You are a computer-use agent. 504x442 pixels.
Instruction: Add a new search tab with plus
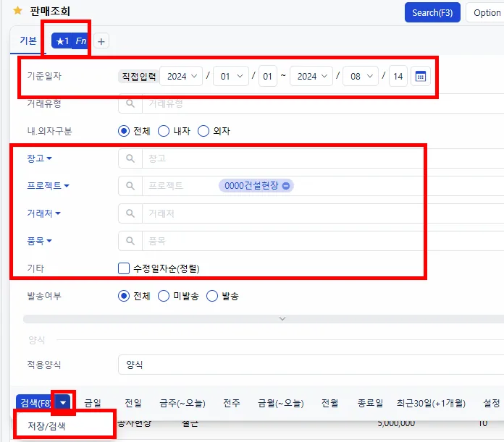(x=101, y=41)
